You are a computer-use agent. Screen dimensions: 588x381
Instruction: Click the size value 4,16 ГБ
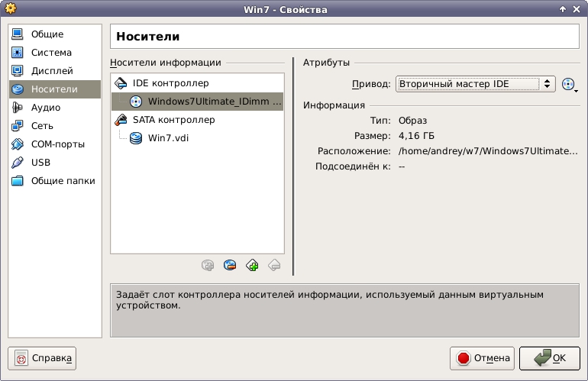pyautogui.click(x=416, y=136)
